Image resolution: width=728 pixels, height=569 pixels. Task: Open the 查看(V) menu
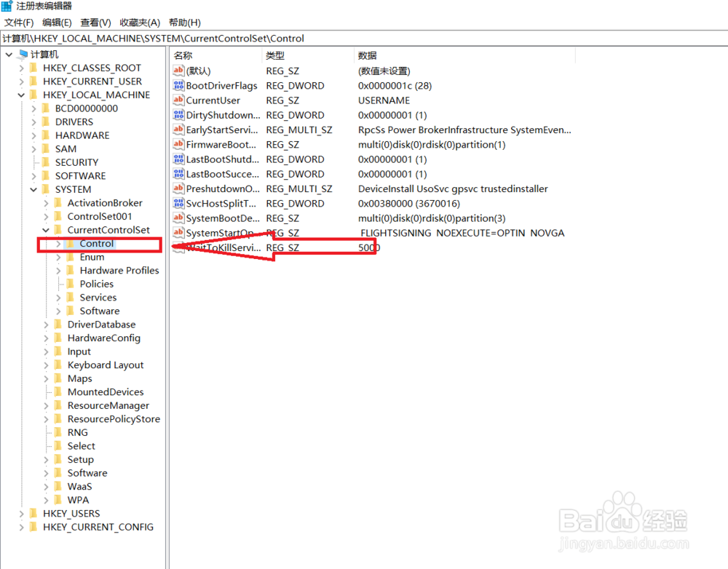[95, 23]
